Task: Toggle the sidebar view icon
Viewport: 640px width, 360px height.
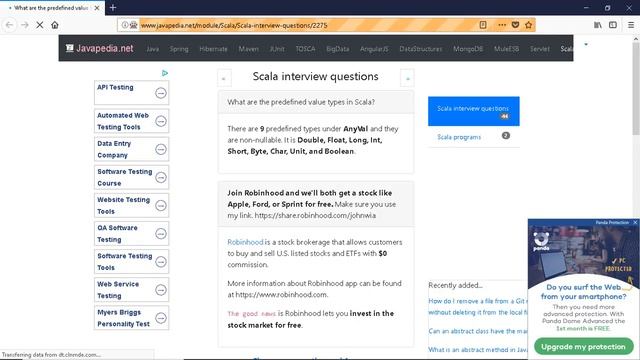Action: (x=613, y=25)
